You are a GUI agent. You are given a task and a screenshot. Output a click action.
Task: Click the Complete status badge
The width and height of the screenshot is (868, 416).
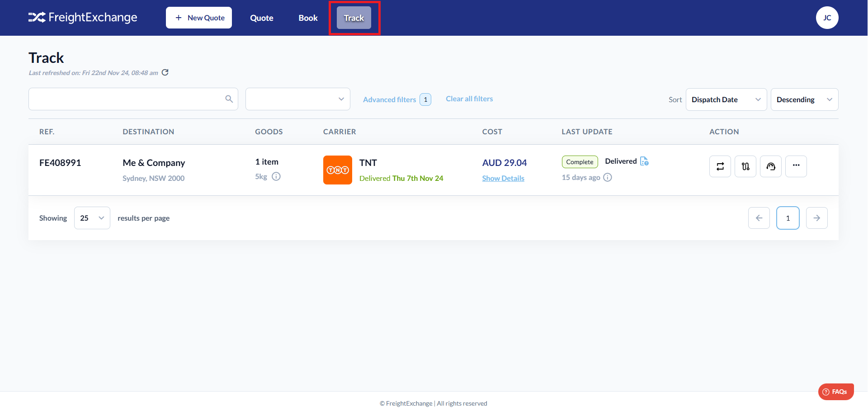580,162
